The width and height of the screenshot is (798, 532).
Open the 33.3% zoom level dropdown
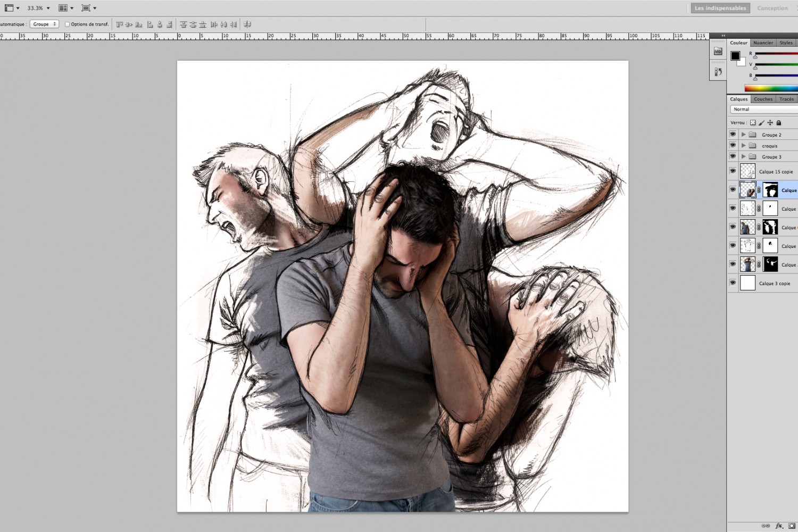pyautogui.click(x=48, y=9)
